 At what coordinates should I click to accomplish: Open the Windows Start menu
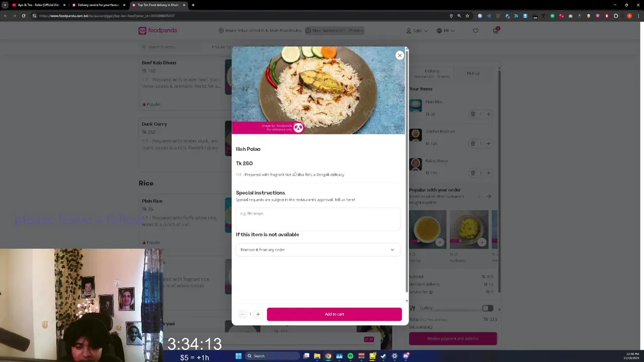(238, 356)
